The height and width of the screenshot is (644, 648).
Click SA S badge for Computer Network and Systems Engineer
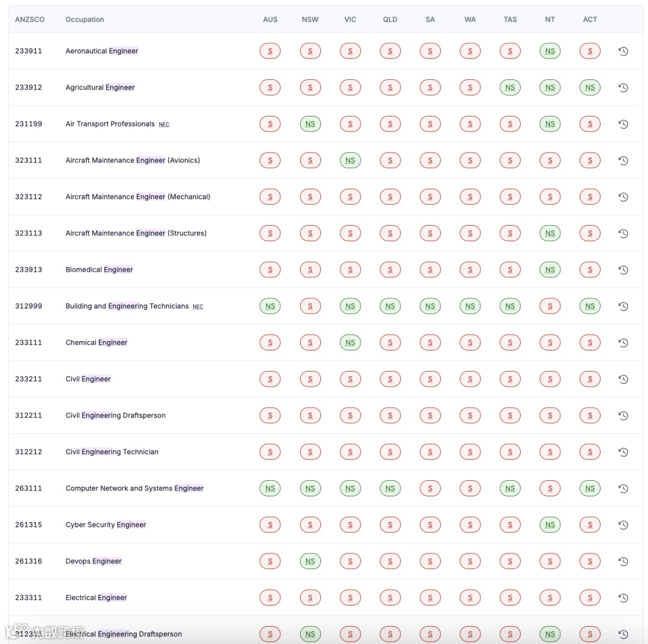pyautogui.click(x=430, y=488)
